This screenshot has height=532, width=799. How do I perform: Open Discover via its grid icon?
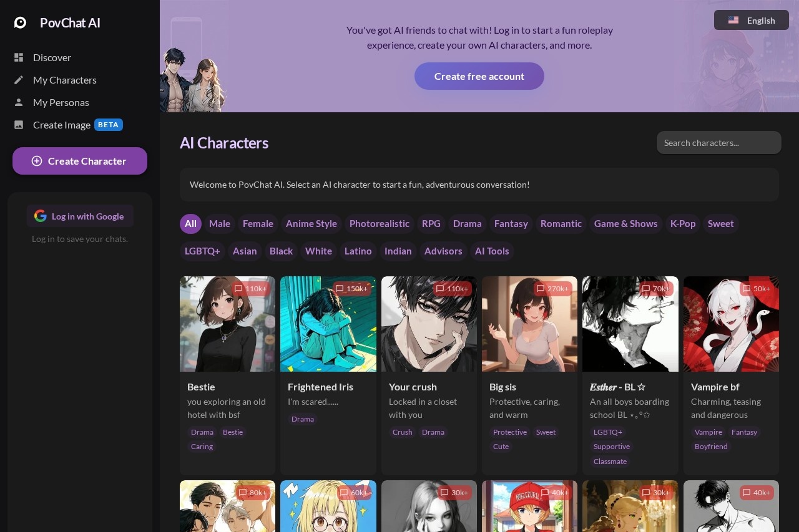coord(19,57)
